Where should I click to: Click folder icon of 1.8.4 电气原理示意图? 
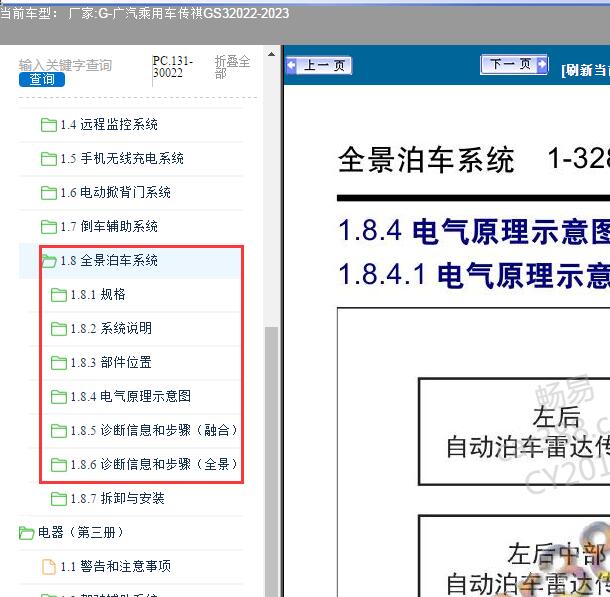click(59, 396)
